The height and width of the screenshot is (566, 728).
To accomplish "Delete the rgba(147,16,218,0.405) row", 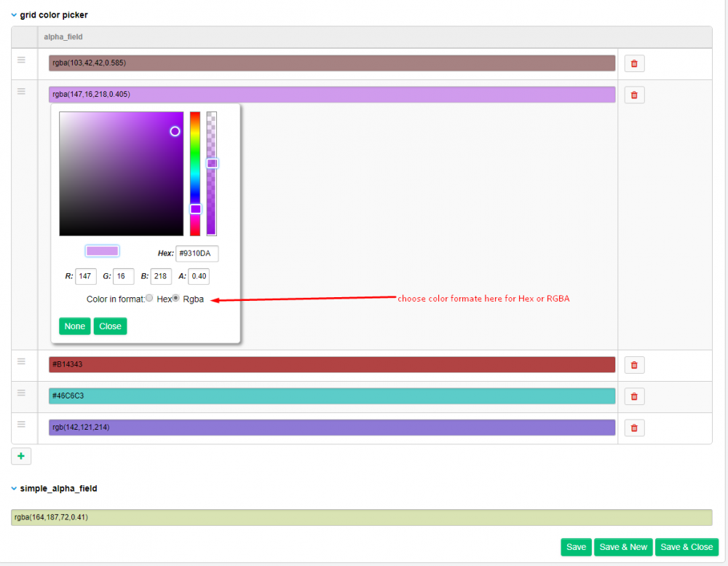I will click(x=634, y=95).
